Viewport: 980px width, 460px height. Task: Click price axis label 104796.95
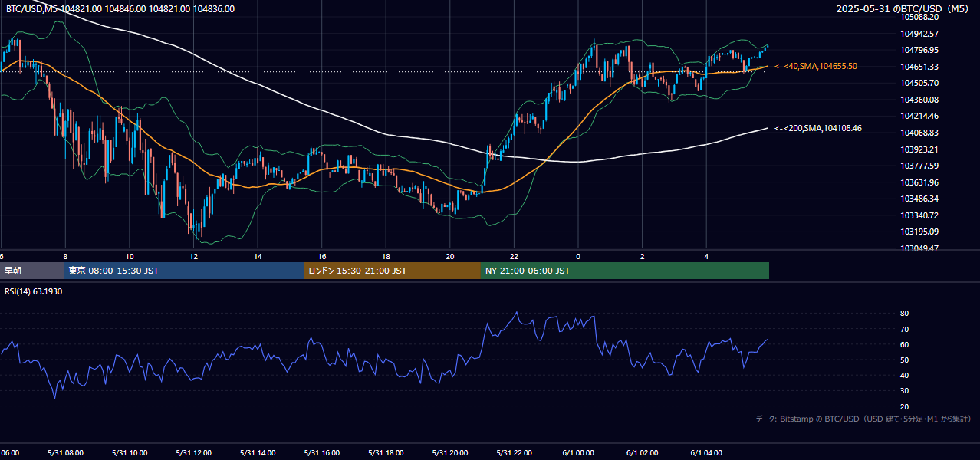click(x=920, y=50)
